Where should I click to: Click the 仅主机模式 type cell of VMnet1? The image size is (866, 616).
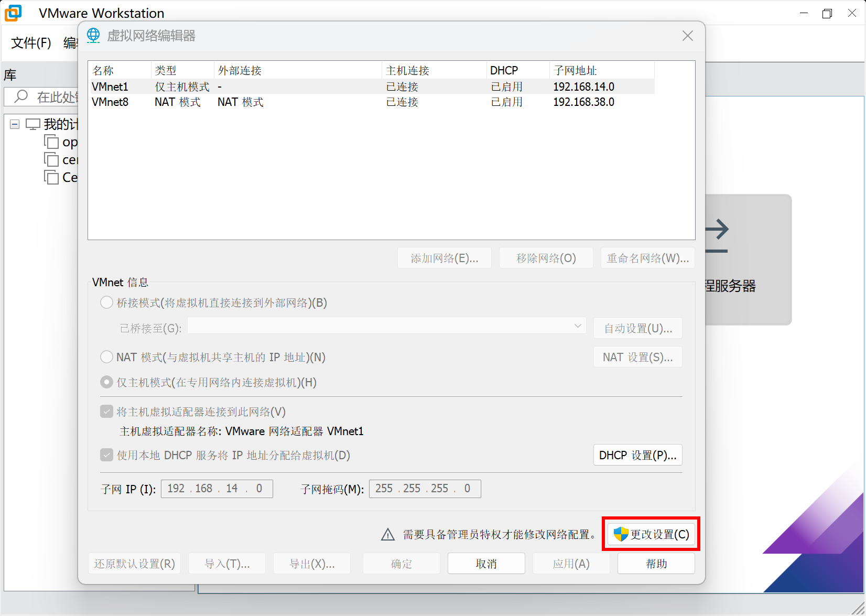(182, 87)
